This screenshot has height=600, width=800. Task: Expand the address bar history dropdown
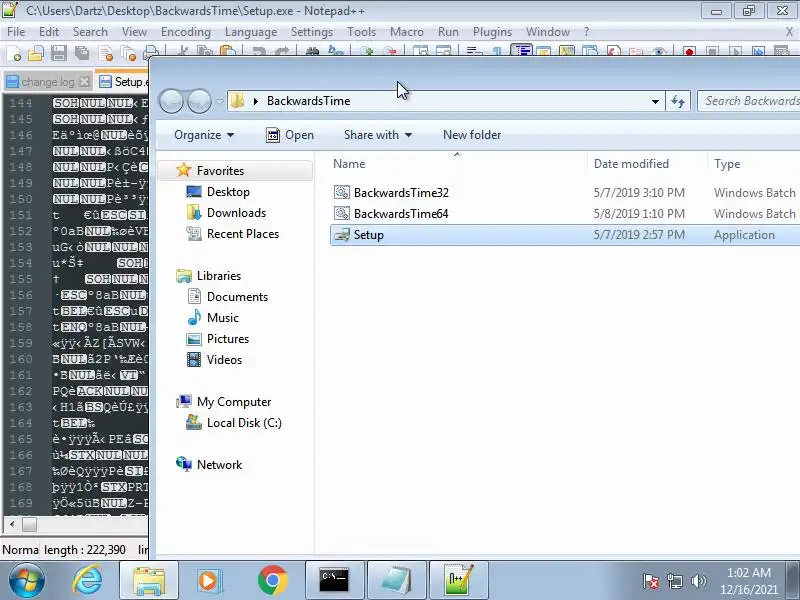pyautogui.click(x=655, y=101)
